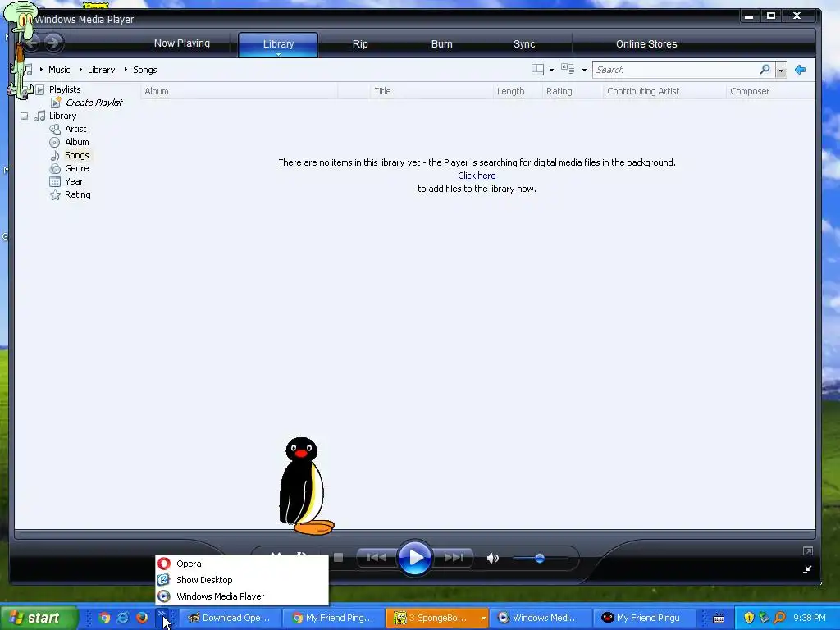
Task: Select the Library tree node
Action: tap(62, 116)
